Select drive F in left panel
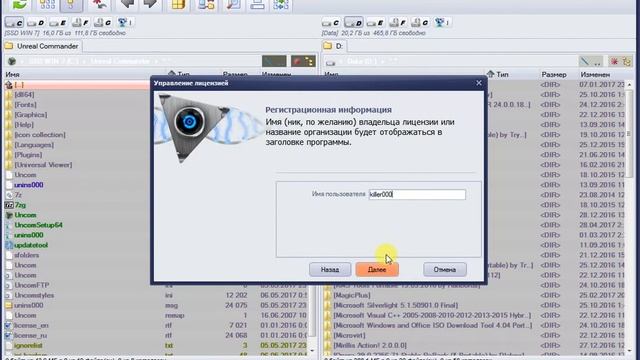The height and width of the screenshot is (360, 640). 80,22
